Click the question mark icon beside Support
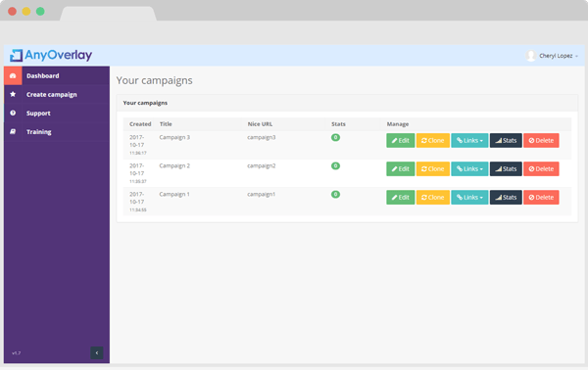Screen dimensions: 588x370 pos(13,114)
